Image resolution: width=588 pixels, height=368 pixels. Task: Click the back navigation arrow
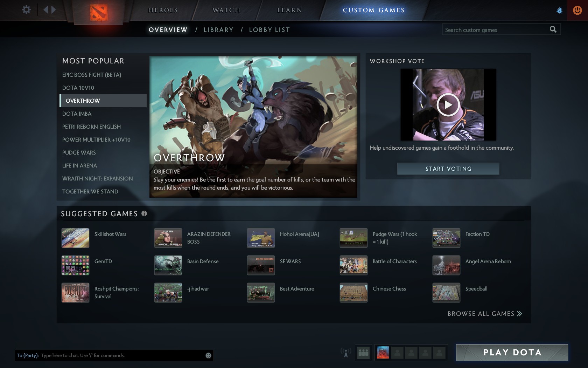(45, 10)
